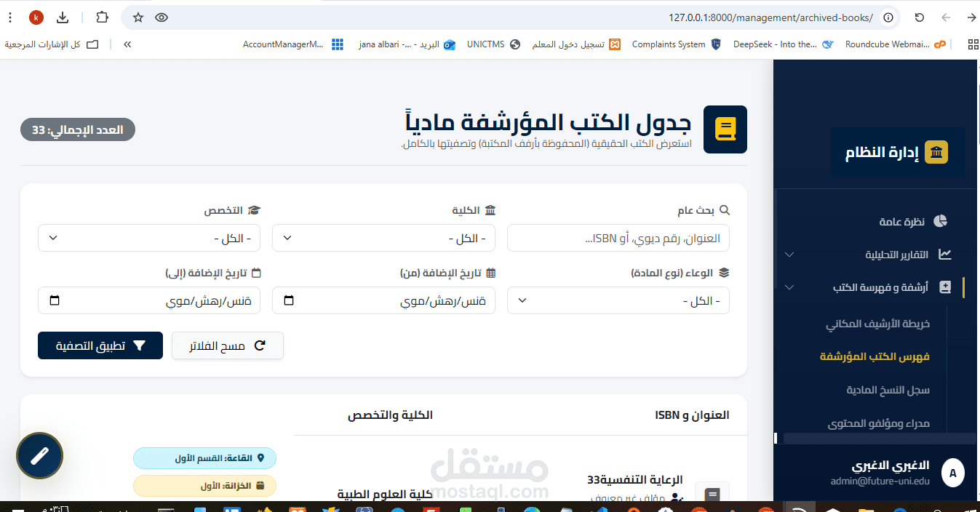The width and height of the screenshot is (980, 512).
Task: Click the book icon in 'الرعاية التنفسية33' row
Action: click(712, 493)
